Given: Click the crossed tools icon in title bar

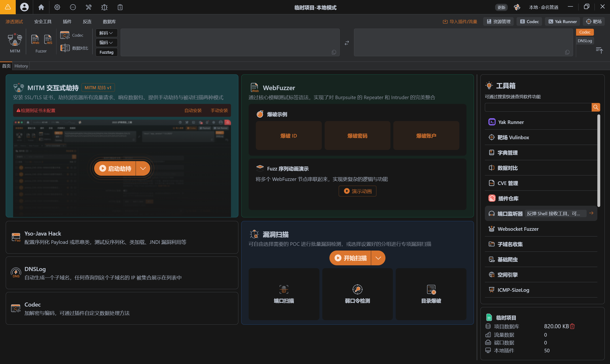Looking at the screenshot, I should tap(88, 7).
